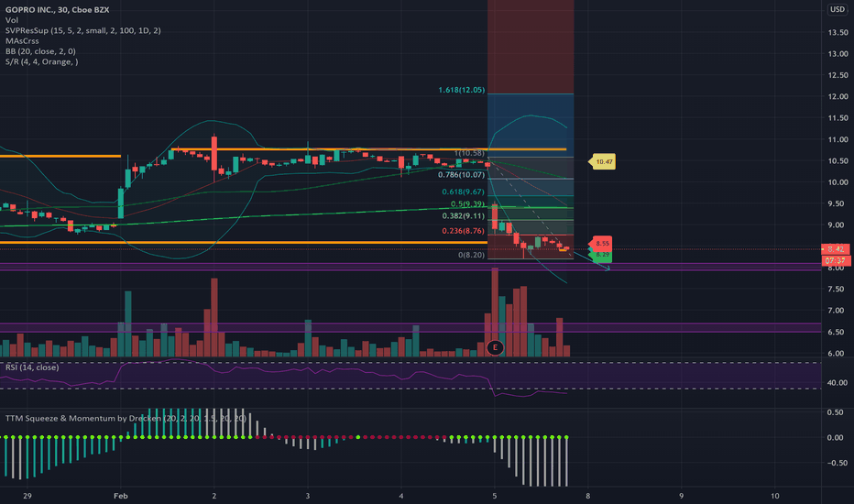The image size is (854, 504).
Task: Click the 0.618(9.67) Fibonacci label
Action: [463, 192]
